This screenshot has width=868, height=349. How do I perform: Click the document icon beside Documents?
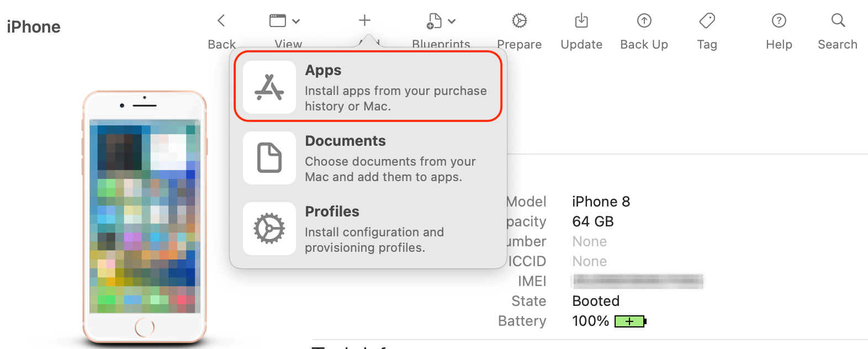(269, 158)
